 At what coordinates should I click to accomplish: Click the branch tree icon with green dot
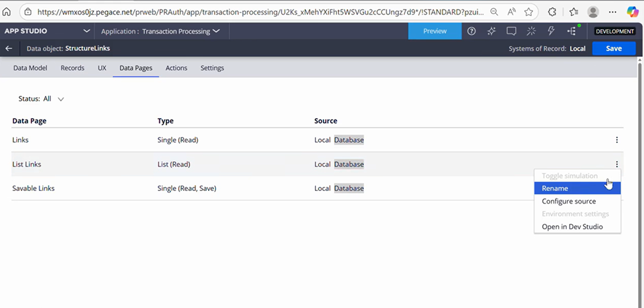572,31
